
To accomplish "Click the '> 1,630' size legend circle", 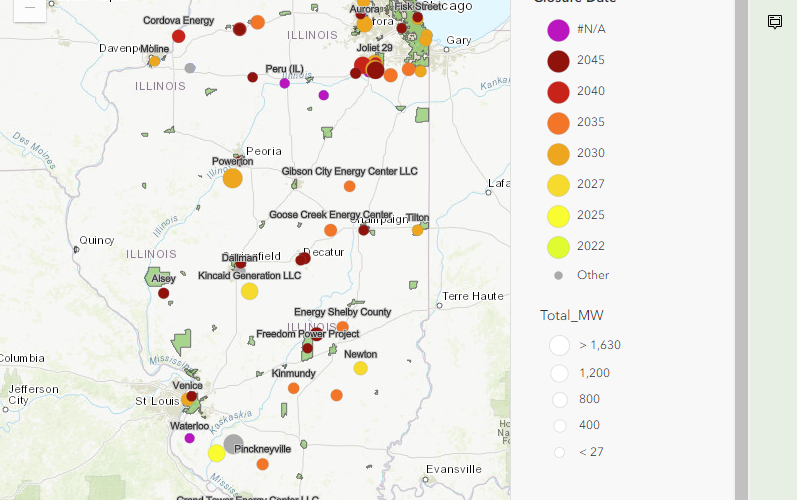I will (x=559, y=346).
